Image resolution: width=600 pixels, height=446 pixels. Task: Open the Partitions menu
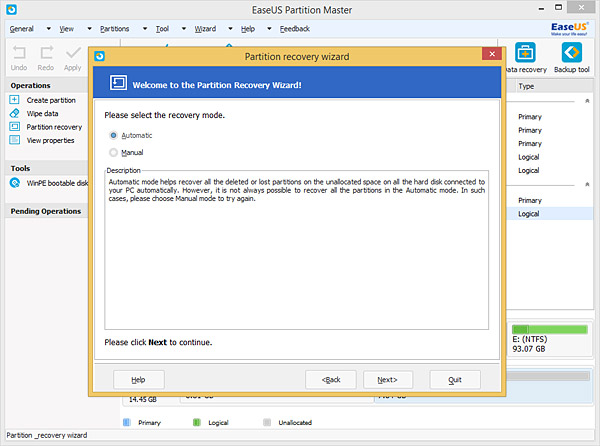point(114,29)
